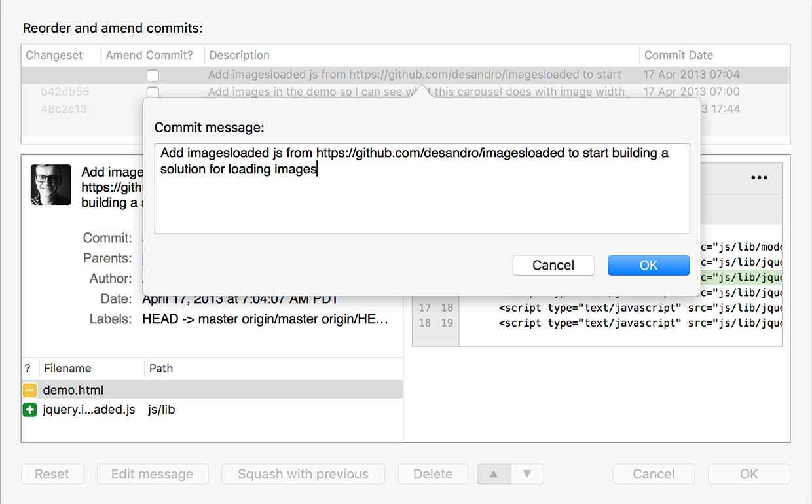Select the jquery imagesloaded js file row
Screen dimensions: 812x504
pyautogui.click(x=89, y=410)
